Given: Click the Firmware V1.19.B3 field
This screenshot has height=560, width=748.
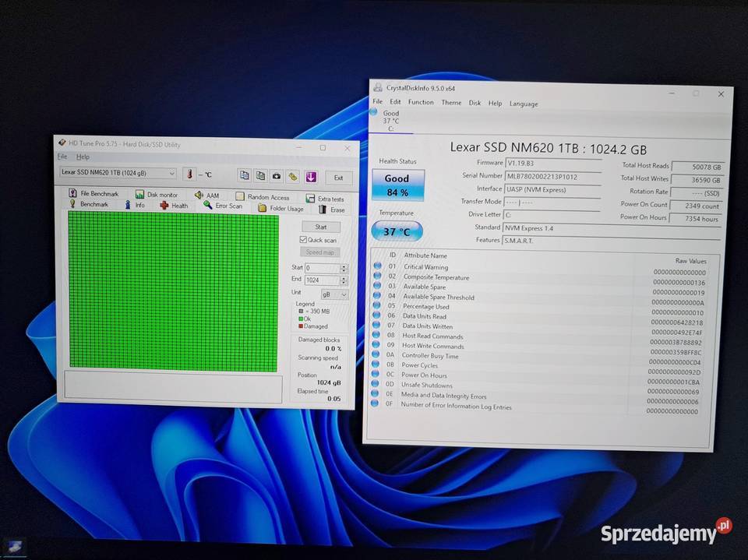Looking at the screenshot, I should [x=552, y=164].
